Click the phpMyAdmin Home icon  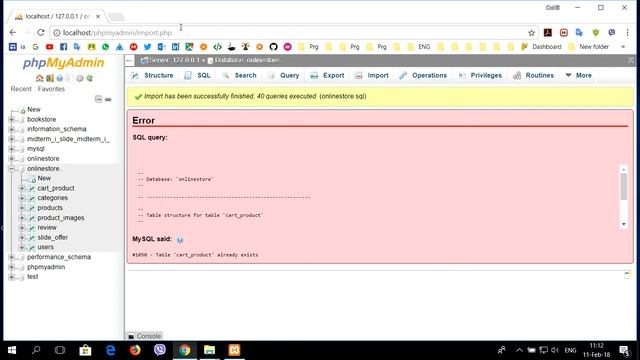pos(40,78)
